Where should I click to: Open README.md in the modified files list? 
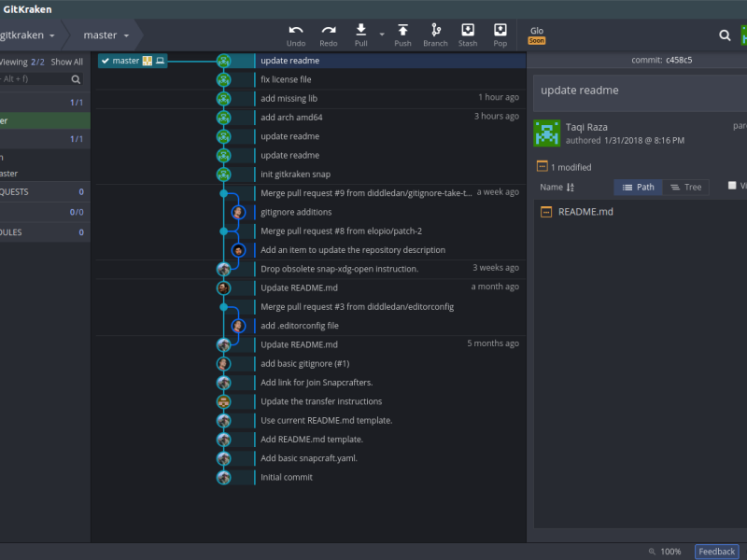[x=585, y=212]
